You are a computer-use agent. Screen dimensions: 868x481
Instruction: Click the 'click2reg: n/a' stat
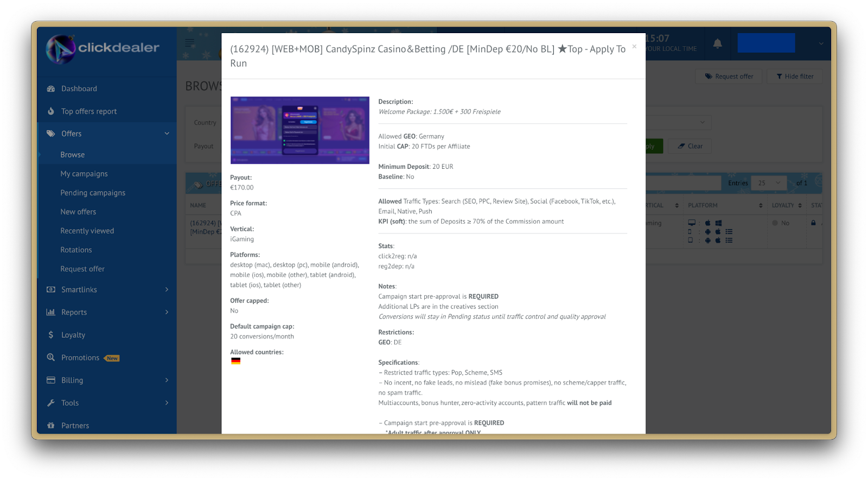point(398,256)
